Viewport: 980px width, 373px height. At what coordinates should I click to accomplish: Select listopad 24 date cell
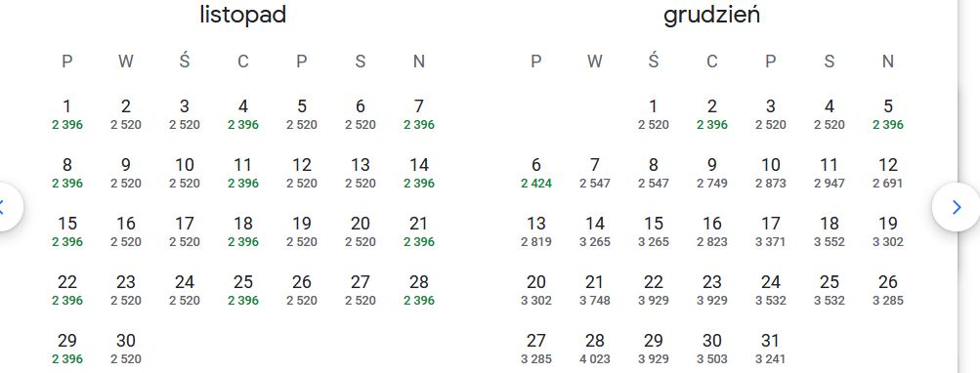pos(185,291)
